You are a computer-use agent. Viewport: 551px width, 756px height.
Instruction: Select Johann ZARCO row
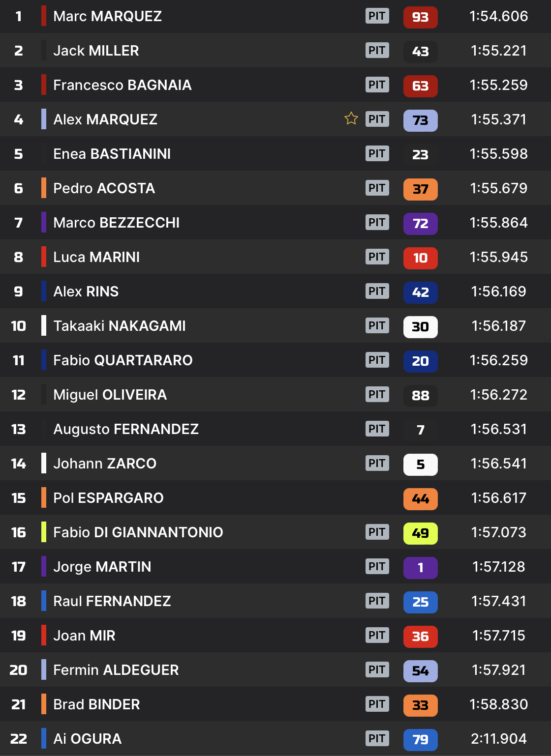click(x=275, y=463)
